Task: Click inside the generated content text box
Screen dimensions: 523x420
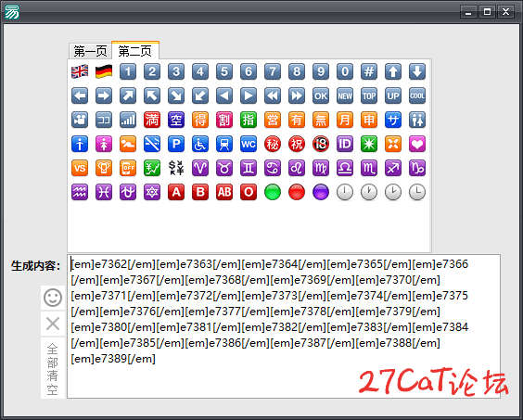Action: click(x=284, y=326)
